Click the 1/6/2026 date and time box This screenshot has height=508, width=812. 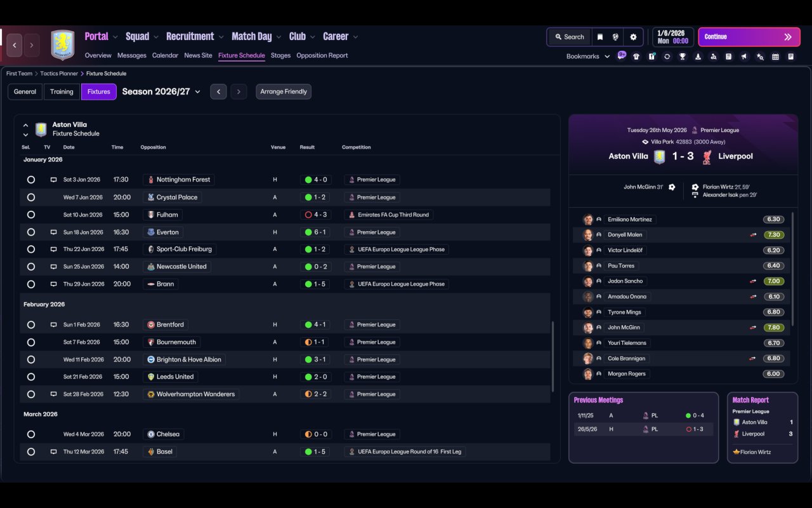click(x=672, y=37)
